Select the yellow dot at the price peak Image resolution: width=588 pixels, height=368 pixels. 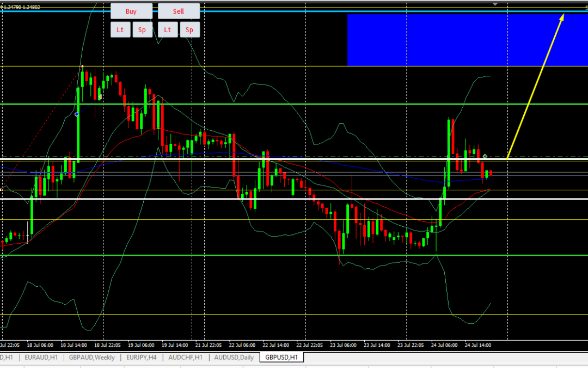pyautogui.click(x=82, y=67)
